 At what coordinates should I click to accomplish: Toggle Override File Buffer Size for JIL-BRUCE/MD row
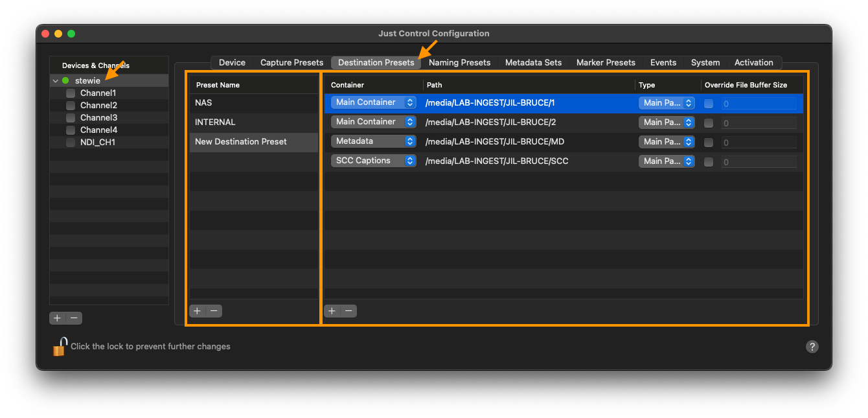click(x=709, y=143)
